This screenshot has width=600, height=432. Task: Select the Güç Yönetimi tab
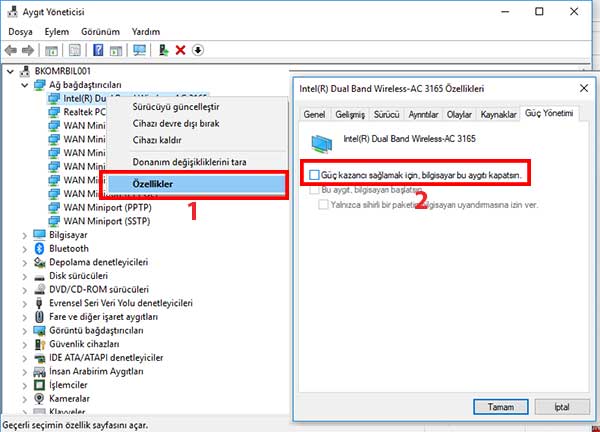[549, 113]
